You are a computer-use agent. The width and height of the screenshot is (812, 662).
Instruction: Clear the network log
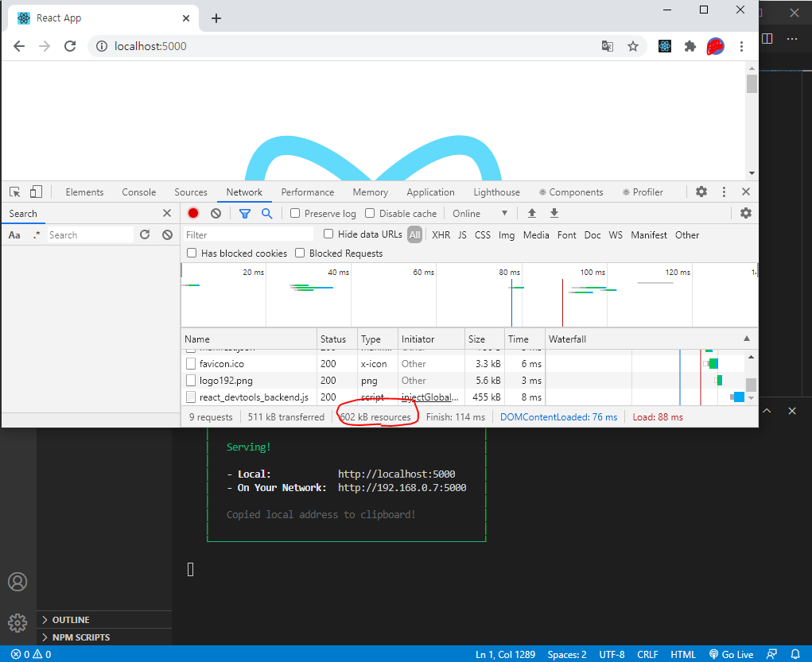tap(216, 213)
